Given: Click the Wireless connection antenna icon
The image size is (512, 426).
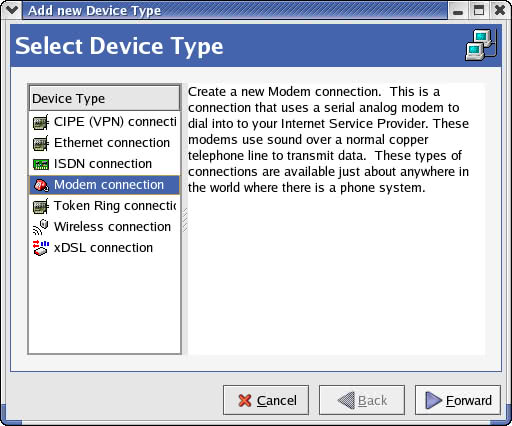Looking at the screenshot, I should click(41, 227).
